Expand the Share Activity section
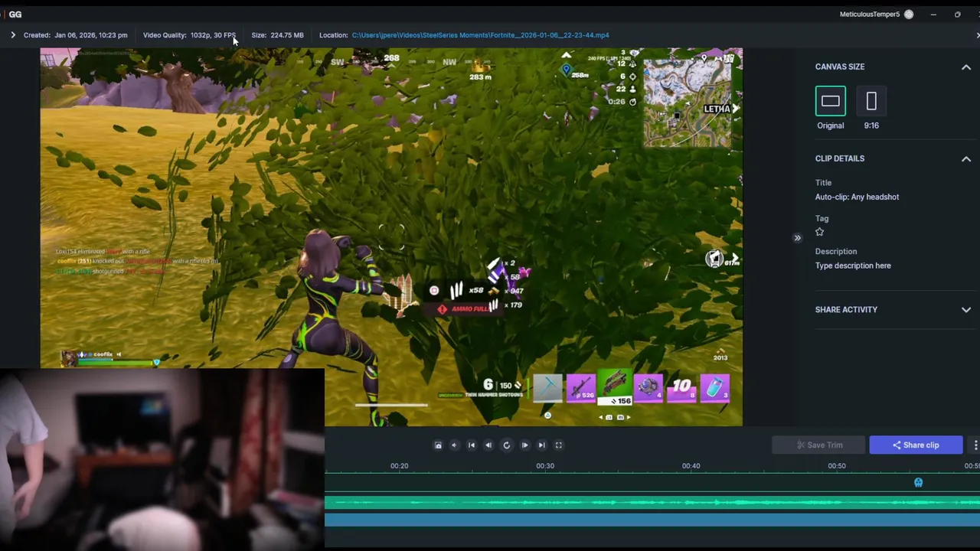Screen dimensions: 980x551 [966, 310]
